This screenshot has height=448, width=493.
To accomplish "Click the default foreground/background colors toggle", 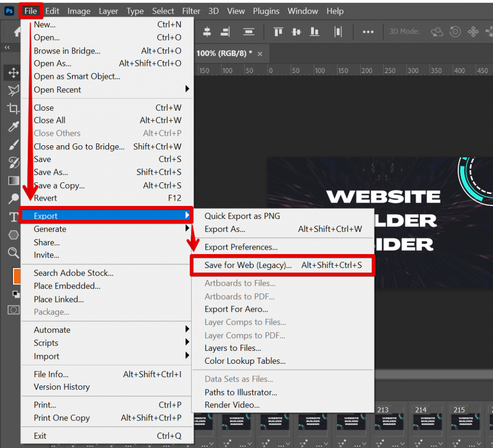I will 15,294.
